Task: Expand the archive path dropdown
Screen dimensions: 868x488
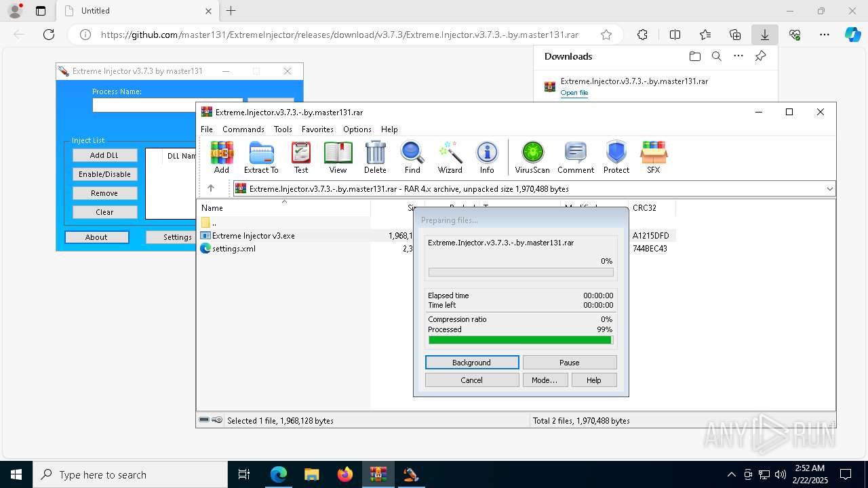Action: 829,188
